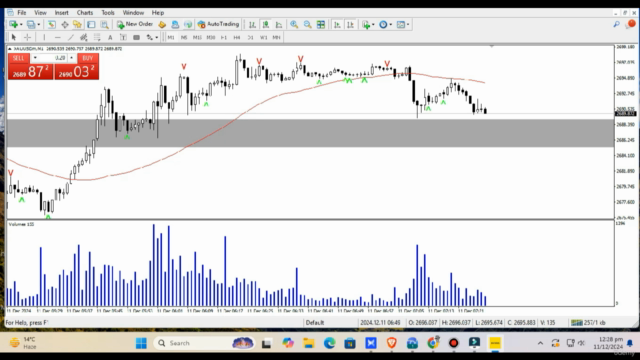640x360 pixels.
Task: Open the Arrows objects icon
Action: click(x=149, y=37)
